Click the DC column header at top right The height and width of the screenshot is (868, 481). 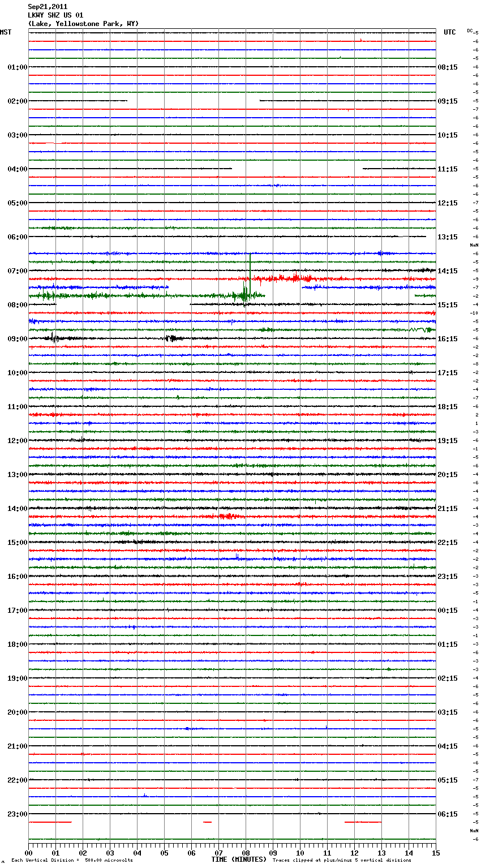470,31
